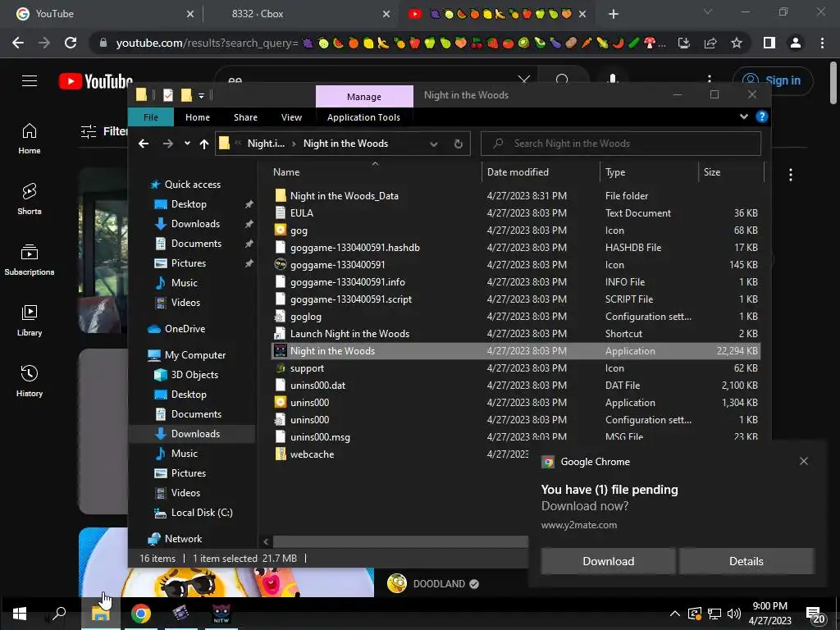
Task: Open YouTube Library in sidebar
Action: (30, 321)
